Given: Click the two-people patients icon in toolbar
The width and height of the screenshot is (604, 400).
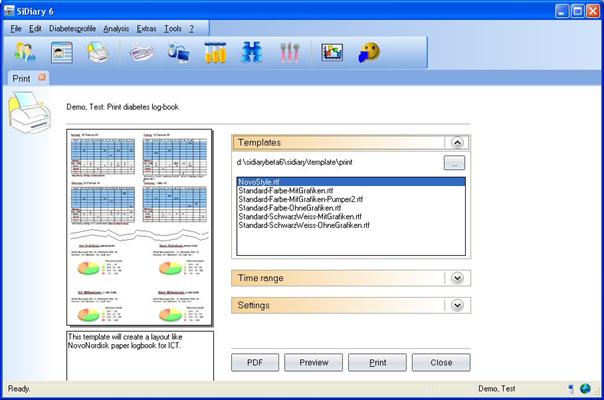Looking at the screenshot, I should tap(26, 53).
